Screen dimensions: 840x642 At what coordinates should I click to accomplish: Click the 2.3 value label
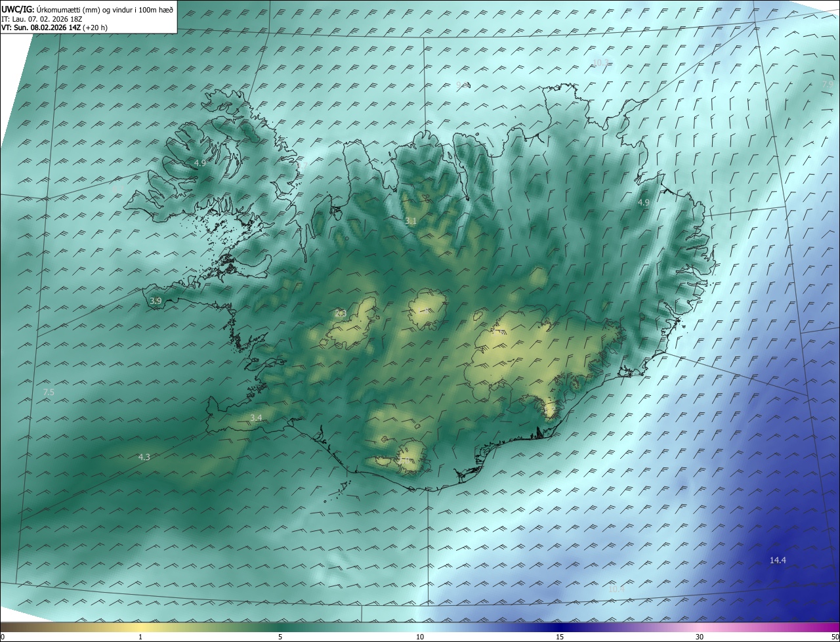point(341,313)
